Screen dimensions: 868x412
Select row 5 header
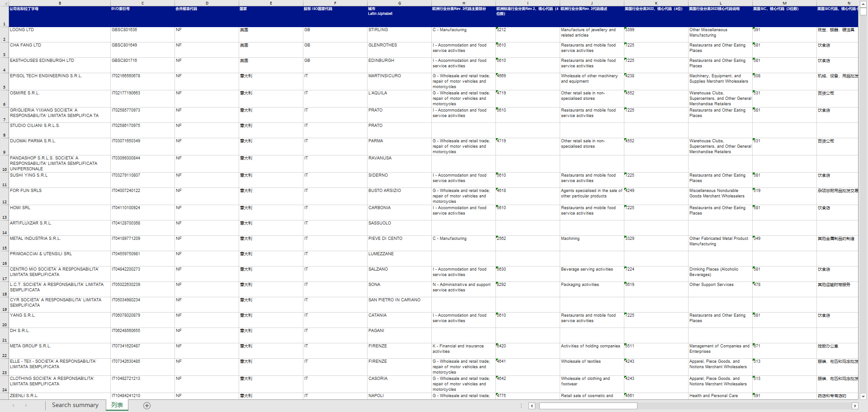(5, 81)
